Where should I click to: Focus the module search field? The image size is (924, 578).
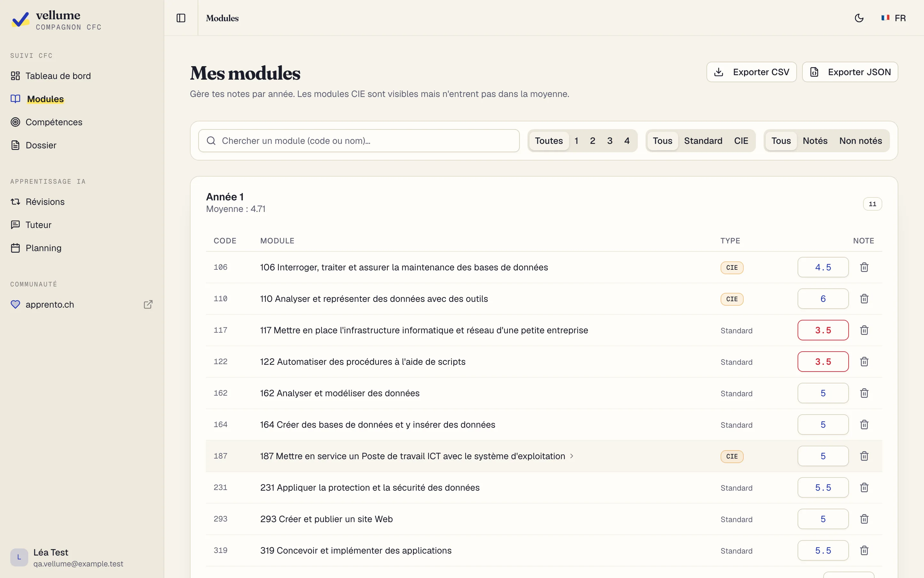pos(359,141)
